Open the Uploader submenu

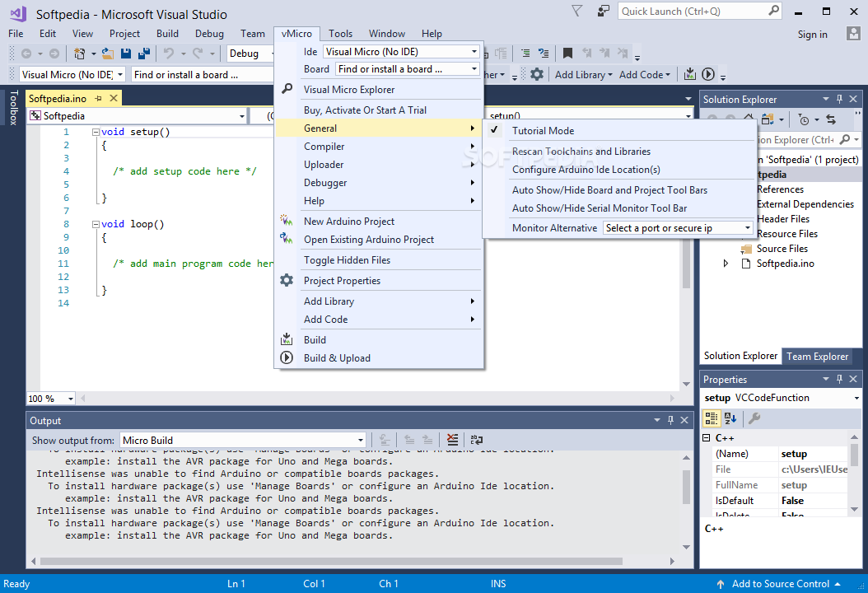[x=379, y=165]
